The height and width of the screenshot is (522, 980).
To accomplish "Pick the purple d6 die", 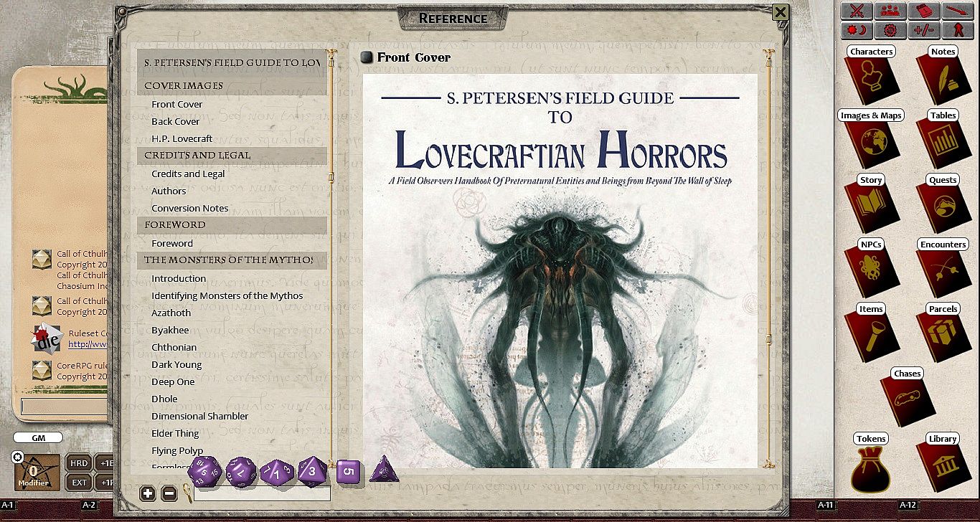I will [x=347, y=472].
